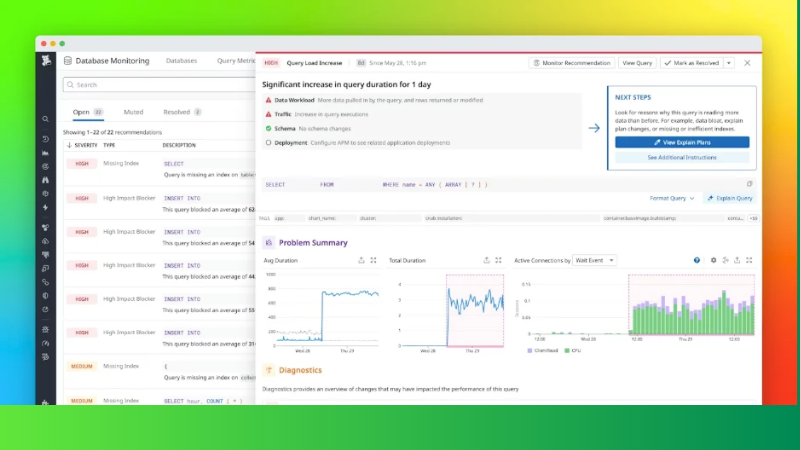
Task: Sort recommendations by the Severity column
Action: 83,145
